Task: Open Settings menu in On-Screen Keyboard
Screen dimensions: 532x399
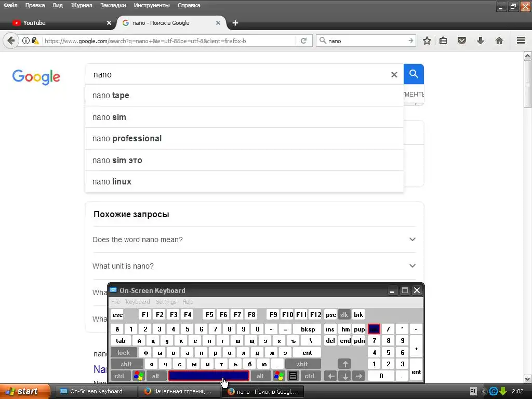Action: (166, 302)
